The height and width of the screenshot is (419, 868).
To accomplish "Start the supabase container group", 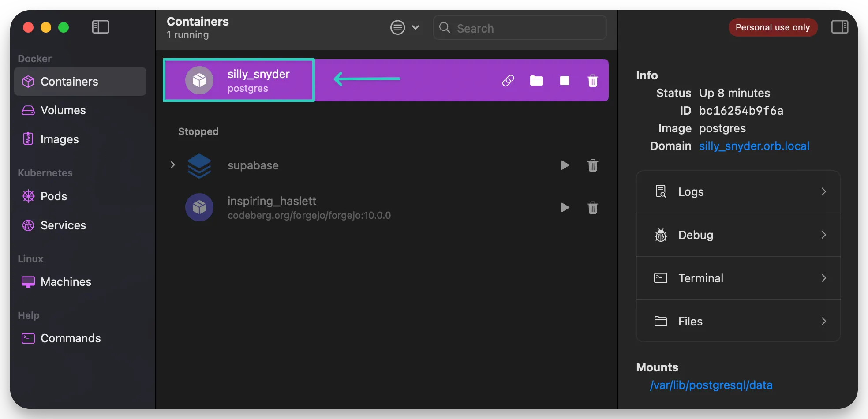I will click(565, 165).
